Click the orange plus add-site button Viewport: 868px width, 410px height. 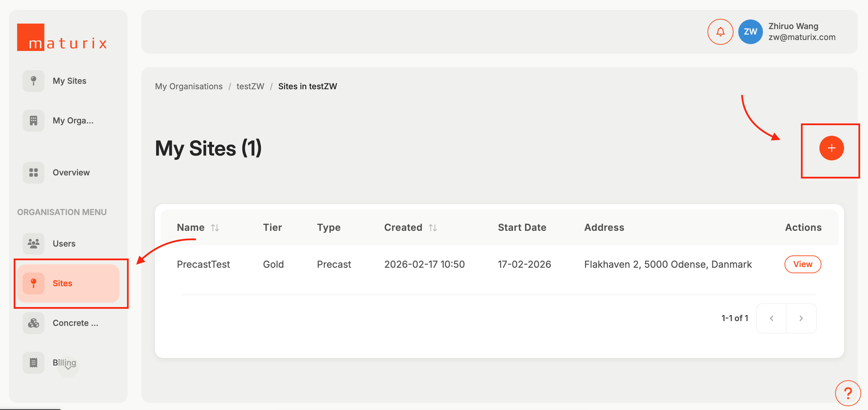pos(831,148)
